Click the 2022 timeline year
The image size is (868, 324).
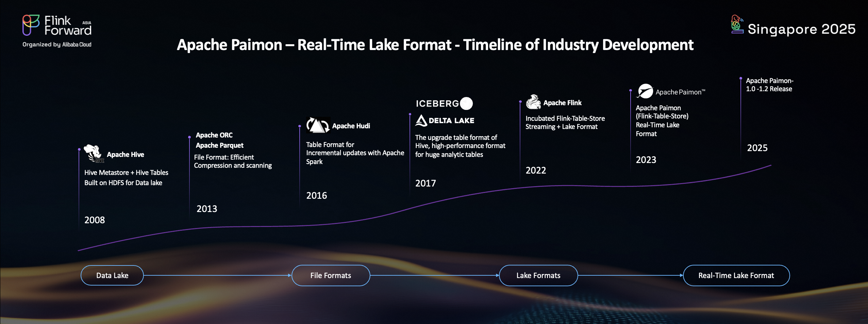(x=536, y=171)
